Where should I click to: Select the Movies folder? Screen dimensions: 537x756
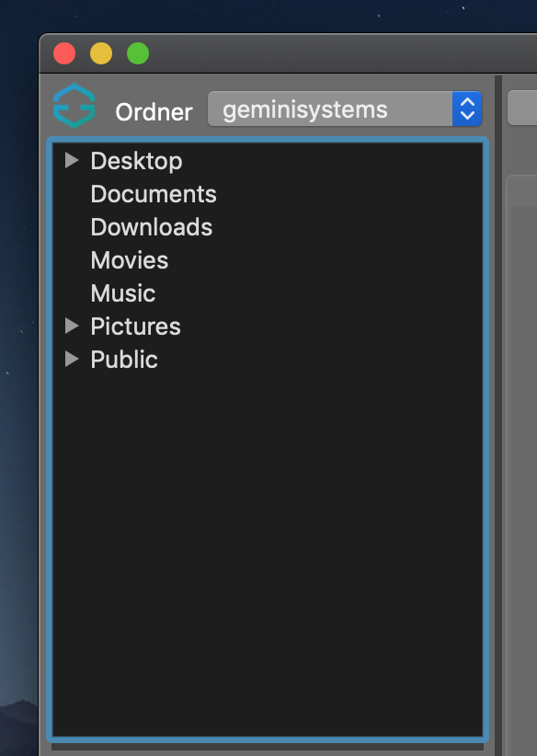129,260
